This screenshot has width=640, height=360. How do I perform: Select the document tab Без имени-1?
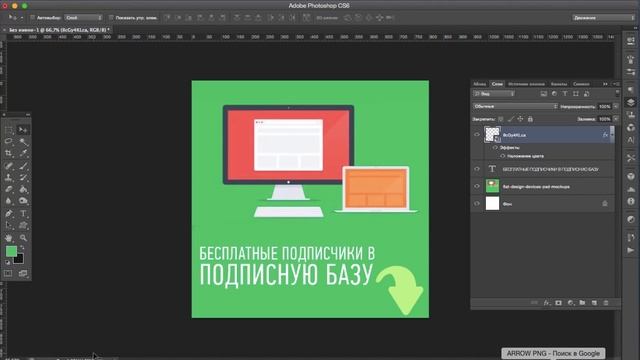click(x=59, y=30)
